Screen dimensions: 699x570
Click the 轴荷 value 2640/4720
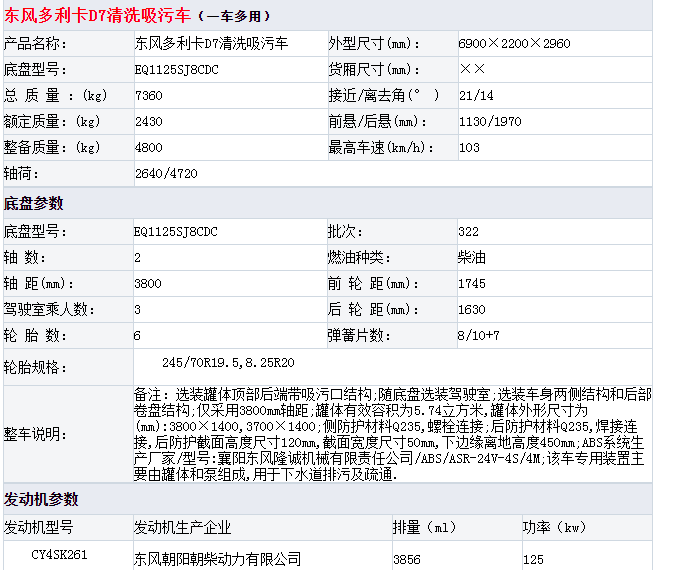click(x=166, y=174)
